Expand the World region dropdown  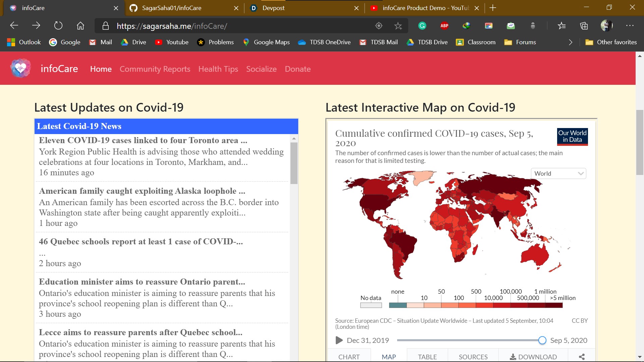coord(558,173)
